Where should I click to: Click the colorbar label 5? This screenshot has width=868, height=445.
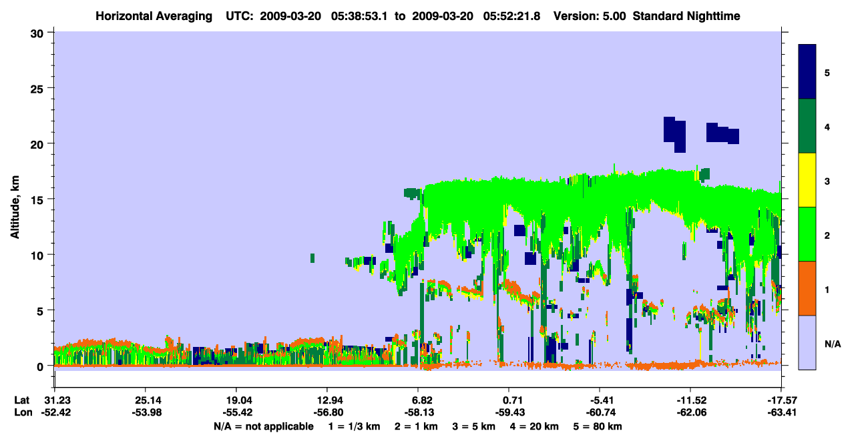(x=827, y=73)
